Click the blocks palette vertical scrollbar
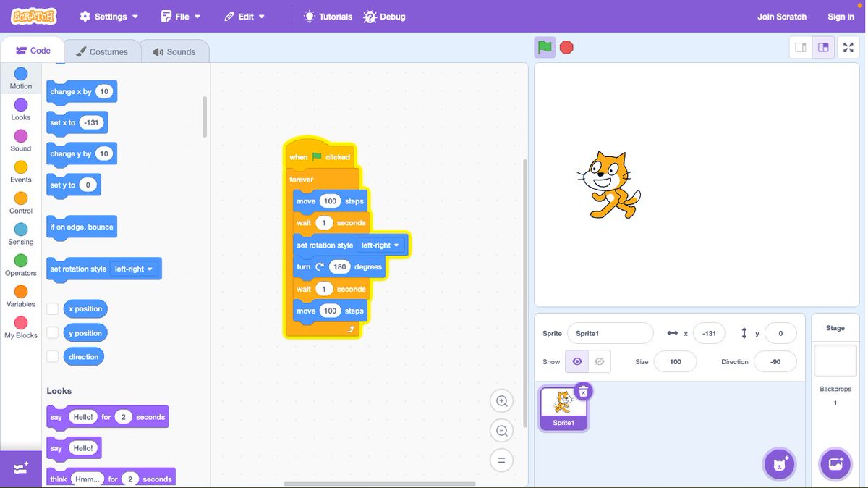The image size is (868, 488). click(205, 117)
